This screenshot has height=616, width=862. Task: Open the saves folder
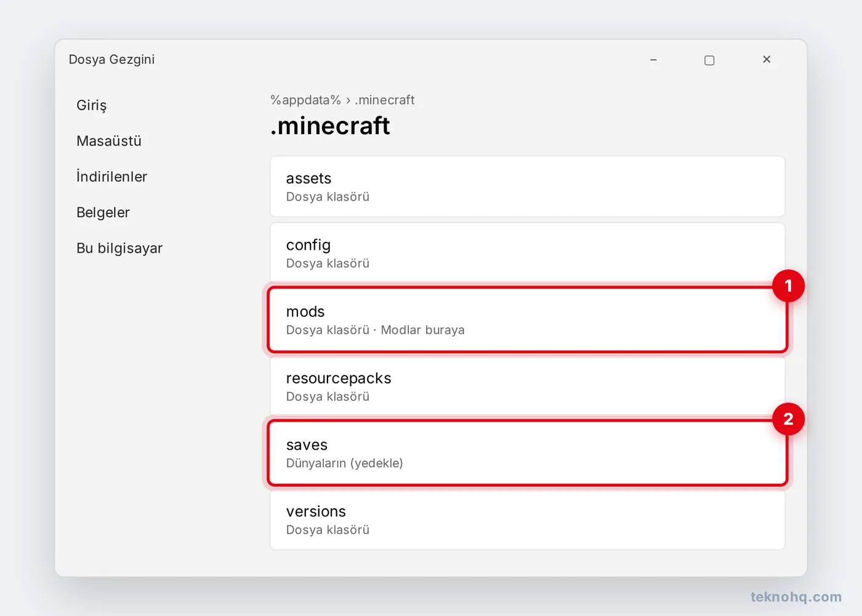click(x=528, y=453)
